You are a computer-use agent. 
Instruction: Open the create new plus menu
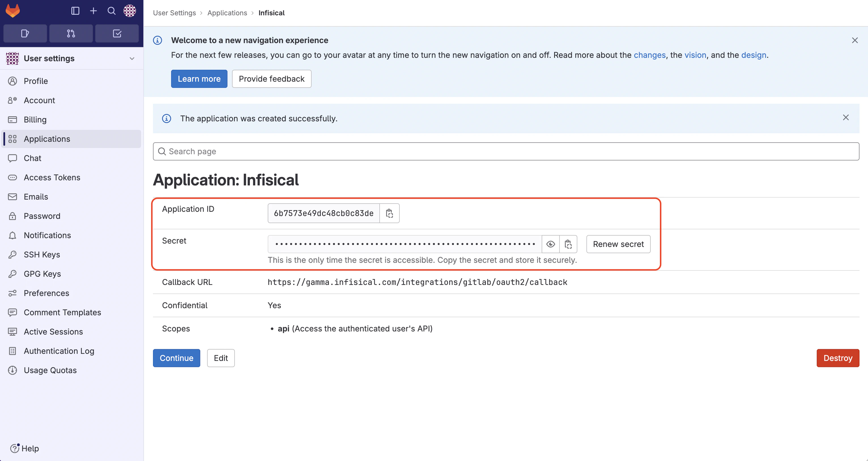tap(93, 11)
